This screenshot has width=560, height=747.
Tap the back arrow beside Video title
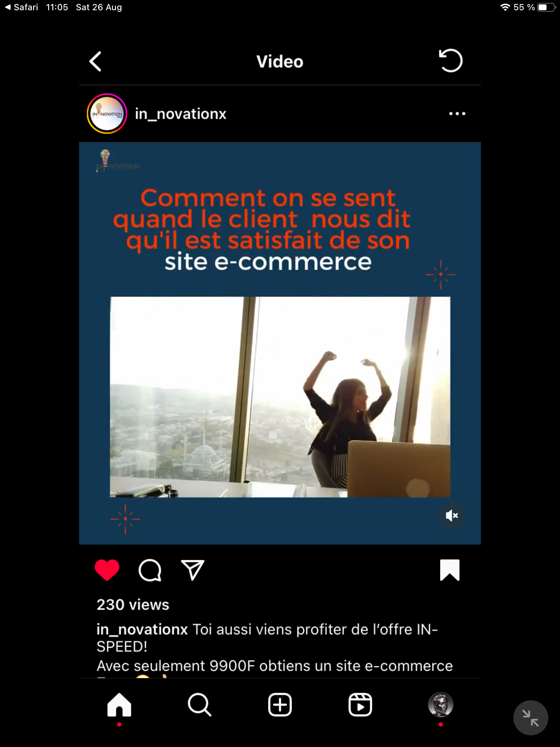click(96, 61)
